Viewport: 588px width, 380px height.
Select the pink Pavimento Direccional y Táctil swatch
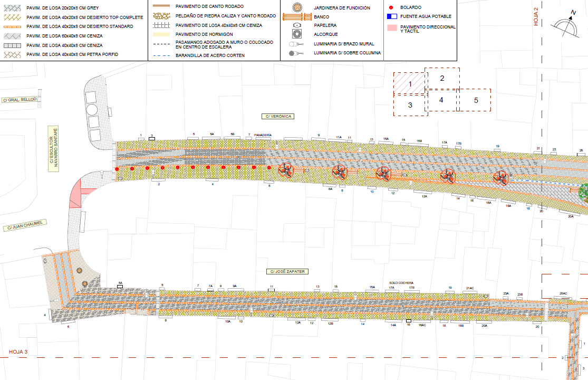coord(390,27)
